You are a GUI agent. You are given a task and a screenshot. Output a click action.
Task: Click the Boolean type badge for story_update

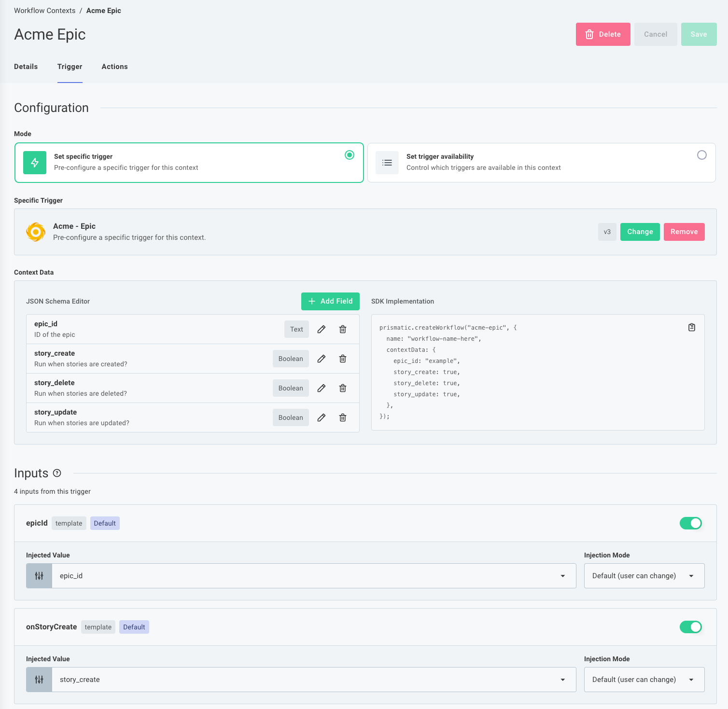291,417
